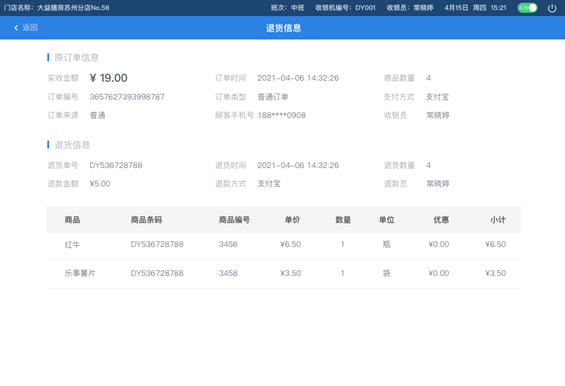
Task: Click the 商品编号 column header
Action: click(x=234, y=219)
